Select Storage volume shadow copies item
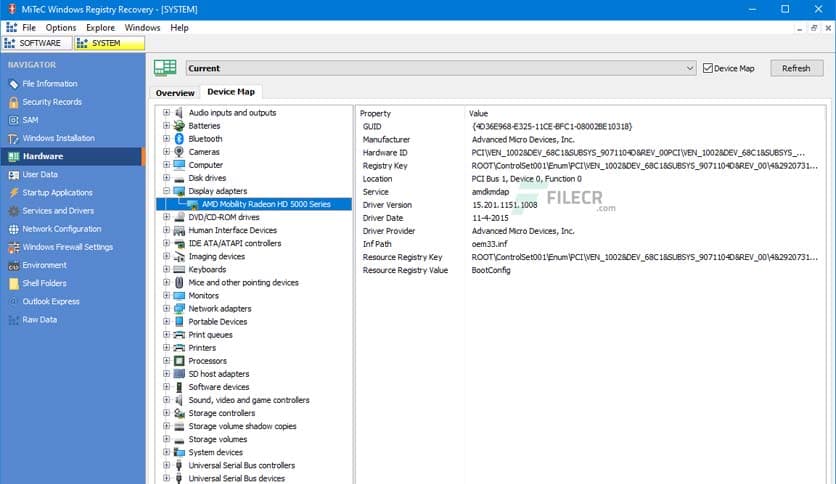 click(242, 426)
